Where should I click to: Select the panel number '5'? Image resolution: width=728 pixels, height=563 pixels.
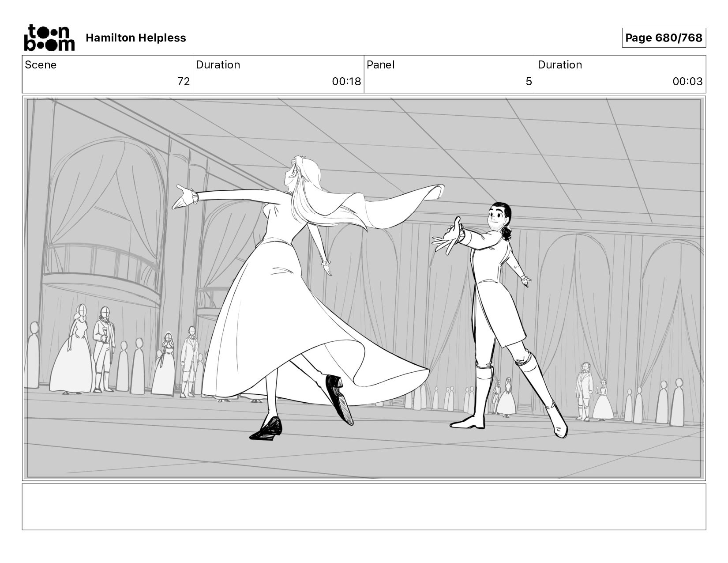pyautogui.click(x=529, y=82)
